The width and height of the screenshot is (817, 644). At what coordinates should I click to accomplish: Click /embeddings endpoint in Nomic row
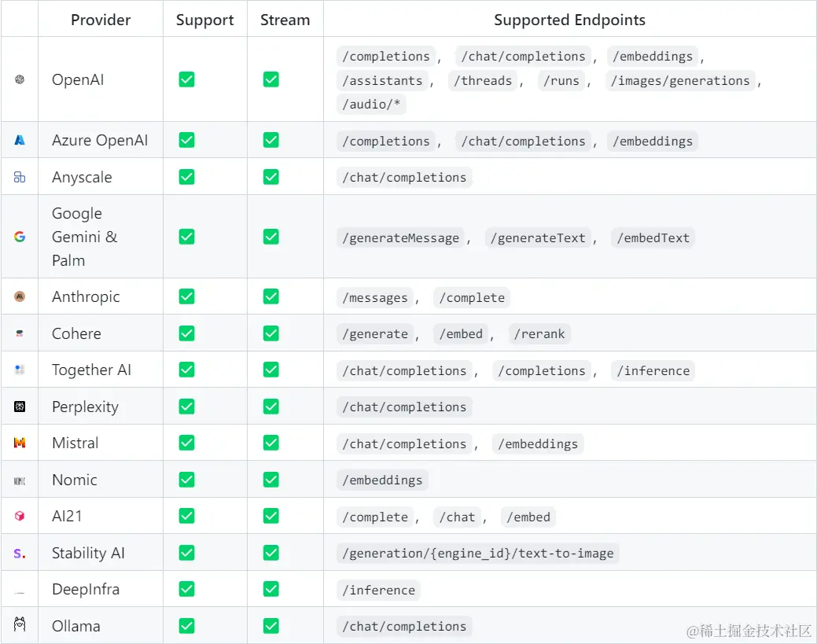coord(382,480)
